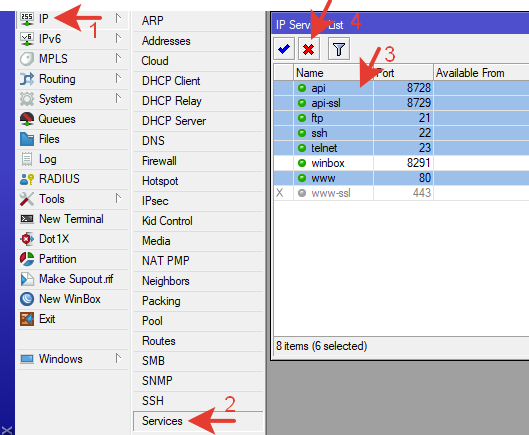
Task: Click the Log document icon
Action: coord(27,159)
